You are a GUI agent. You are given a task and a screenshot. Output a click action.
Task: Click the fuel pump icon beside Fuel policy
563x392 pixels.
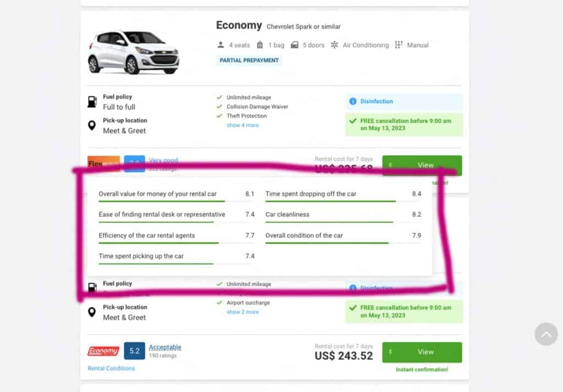92,101
